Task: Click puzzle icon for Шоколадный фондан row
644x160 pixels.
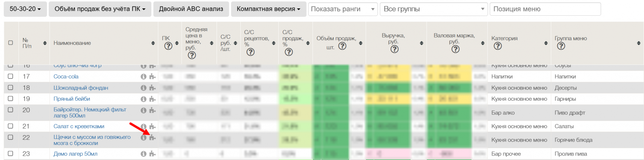Action: (x=152, y=88)
